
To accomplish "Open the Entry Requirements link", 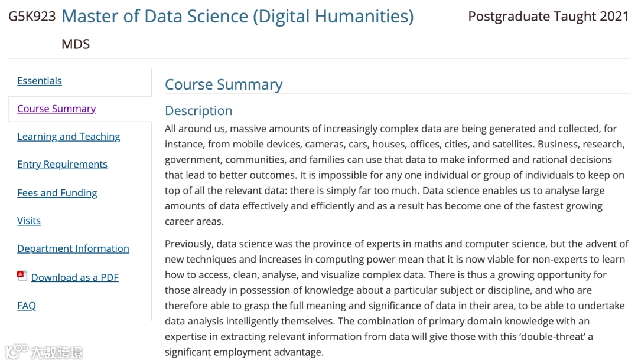I will tap(62, 164).
